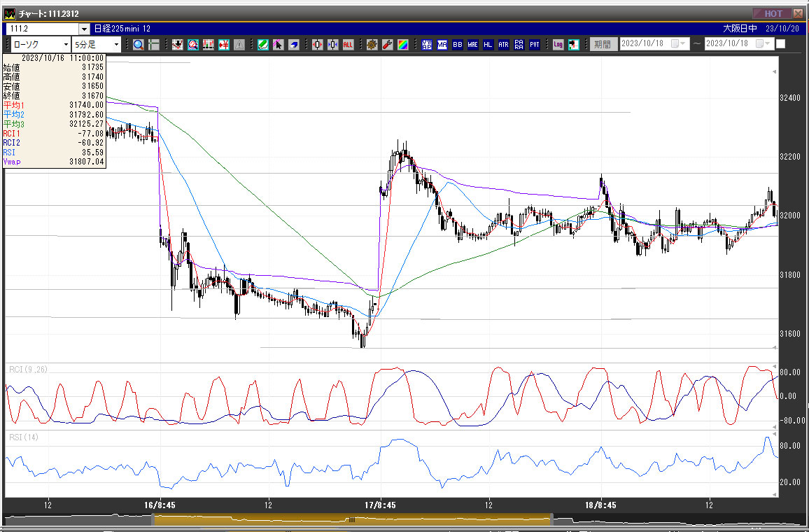The height and width of the screenshot is (532, 809).
Task: Check the box beside the end date
Action: click(x=780, y=44)
